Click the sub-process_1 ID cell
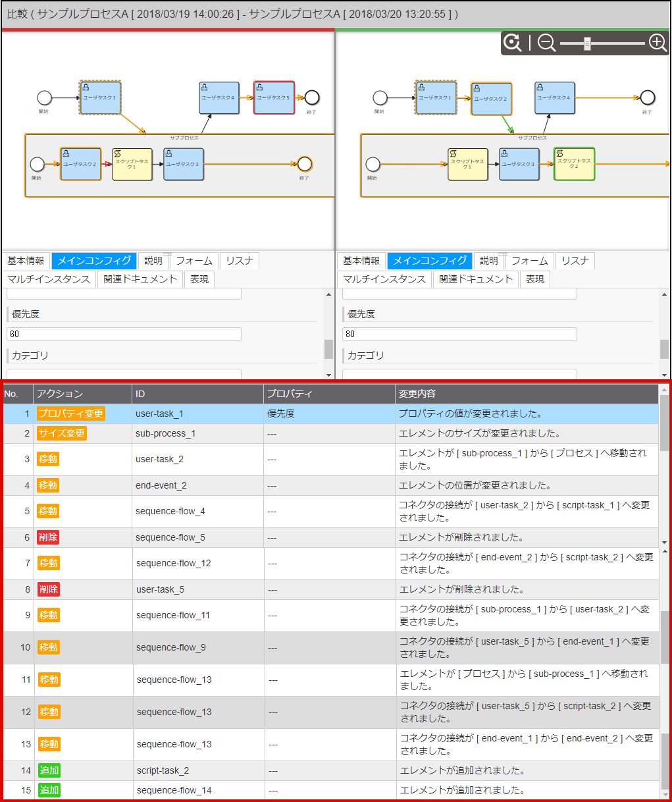This screenshot has width=672, height=802. point(197,433)
